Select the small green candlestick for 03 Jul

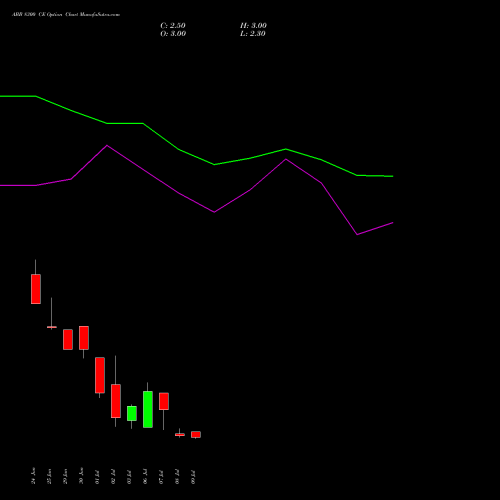pos(132,413)
